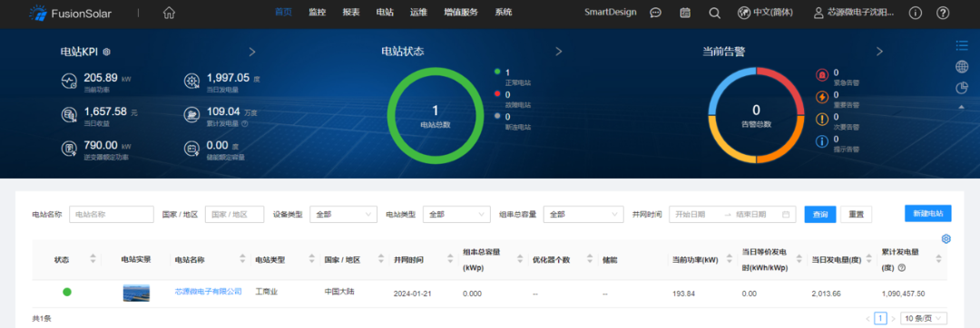Click the 重置 button

click(857, 214)
